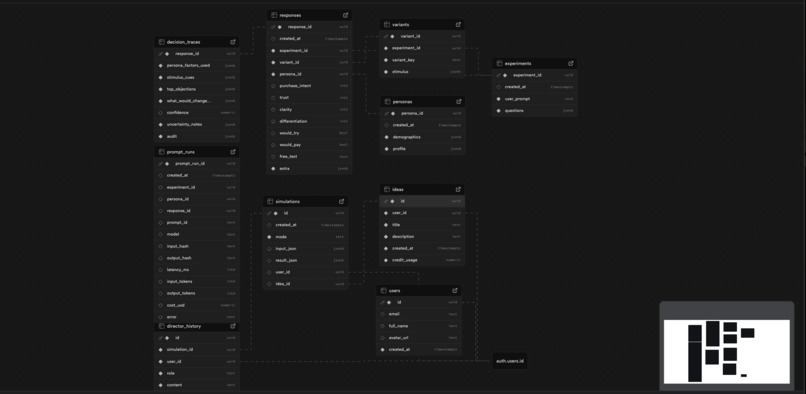Select the credit_usage column in ideas

tap(422, 260)
